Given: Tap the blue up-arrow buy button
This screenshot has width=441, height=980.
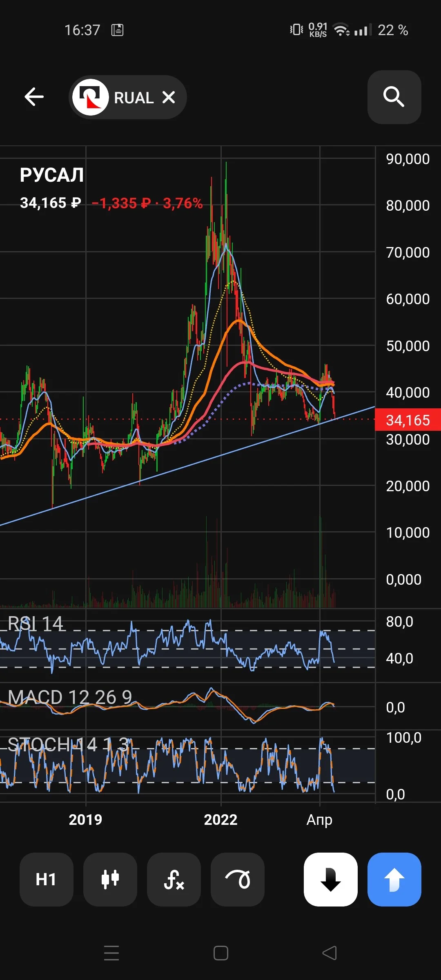Looking at the screenshot, I should click(x=394, y=879).
